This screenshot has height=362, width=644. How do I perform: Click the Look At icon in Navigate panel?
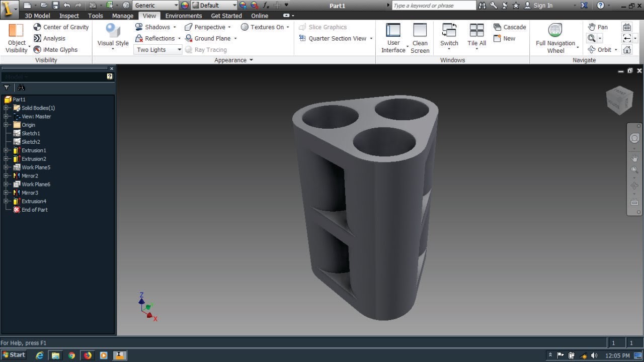click(627, 27)
